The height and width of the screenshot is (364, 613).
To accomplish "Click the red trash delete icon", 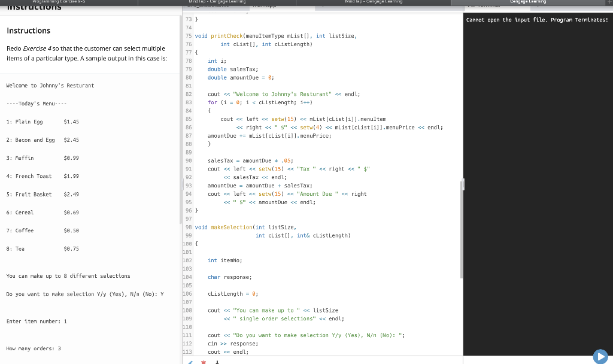I will [204, 362].
